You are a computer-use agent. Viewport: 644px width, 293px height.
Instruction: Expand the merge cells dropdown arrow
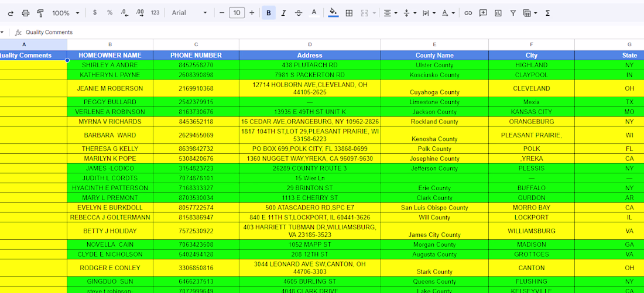[x=374, y=13]
